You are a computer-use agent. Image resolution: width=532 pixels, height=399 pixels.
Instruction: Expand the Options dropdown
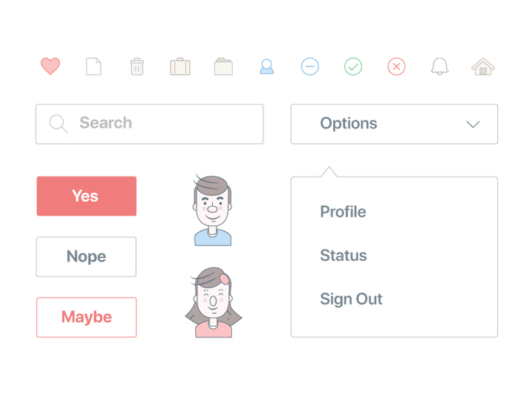tap(394, 123)
